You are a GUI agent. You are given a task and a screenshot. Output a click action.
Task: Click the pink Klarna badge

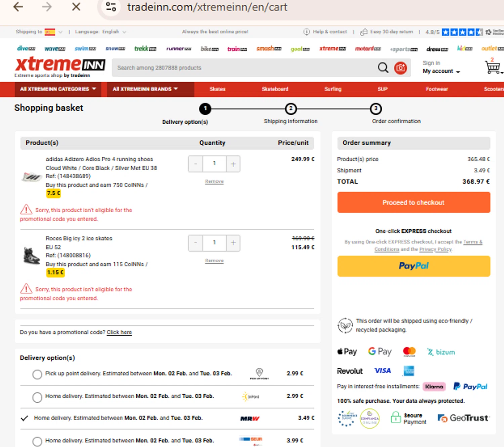point(434,387)
